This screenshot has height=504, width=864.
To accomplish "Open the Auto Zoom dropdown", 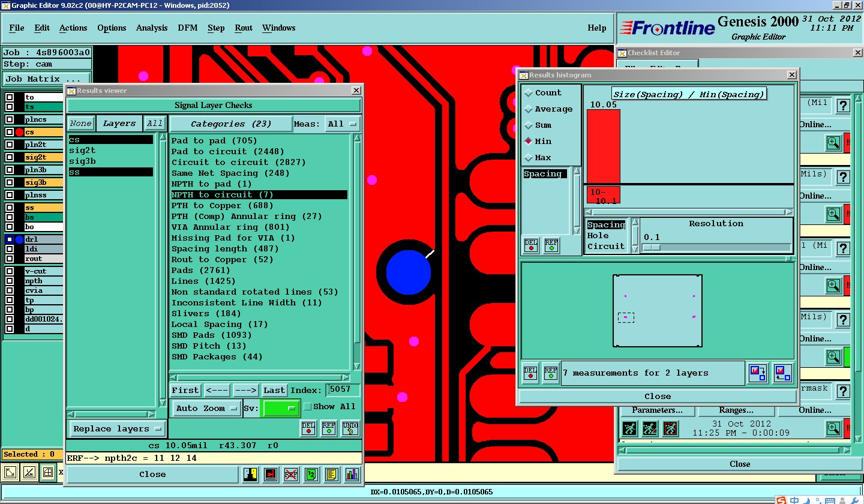I will (x=206, y=409).
